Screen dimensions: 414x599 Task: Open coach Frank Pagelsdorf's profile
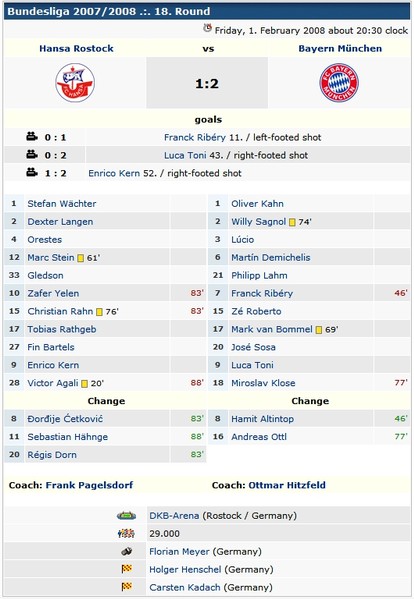(89, 485)
